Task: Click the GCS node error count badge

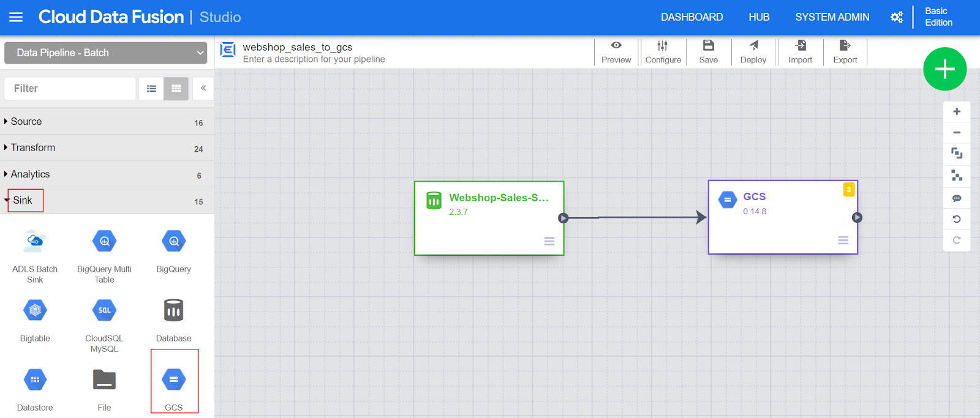Action: (849, 190)
